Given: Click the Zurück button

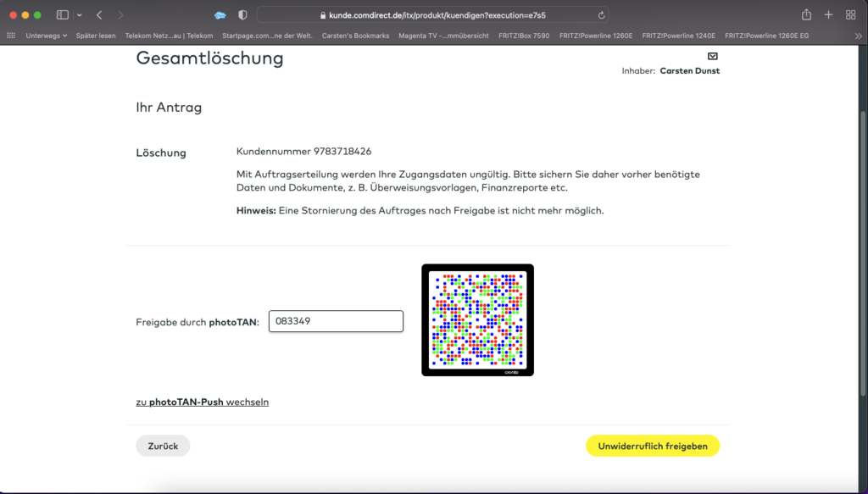Looking at the screenshot, I should [x=163, y=446].
